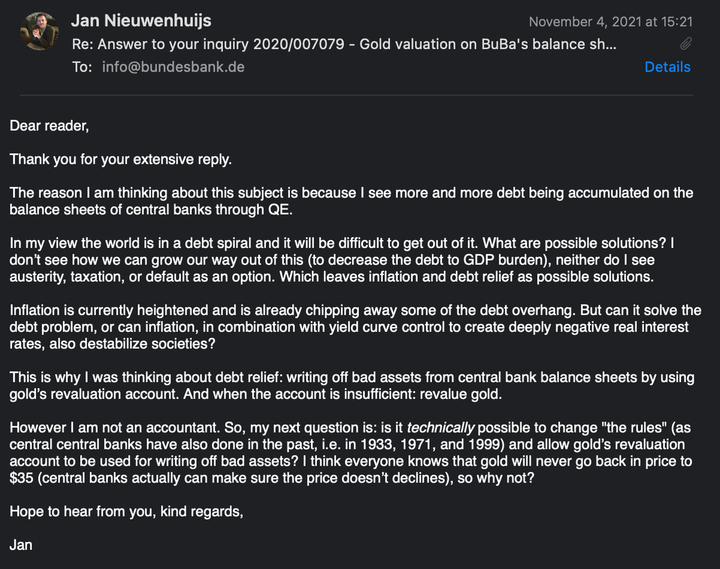Click the "Dear reader," greeting
This screenshot has width=720, height=569.
click(x=49, y=126)
